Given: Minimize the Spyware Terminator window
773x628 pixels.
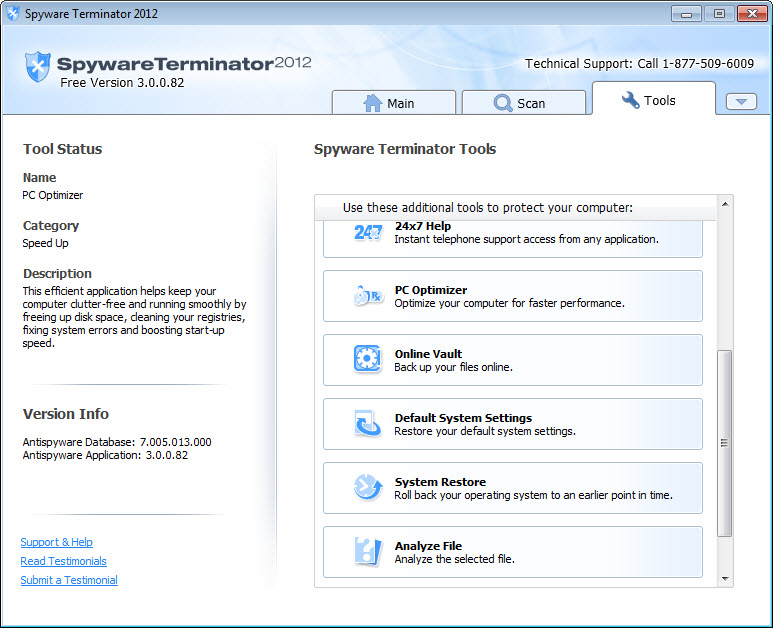Looking at the screenshot, I should (686, 13).
